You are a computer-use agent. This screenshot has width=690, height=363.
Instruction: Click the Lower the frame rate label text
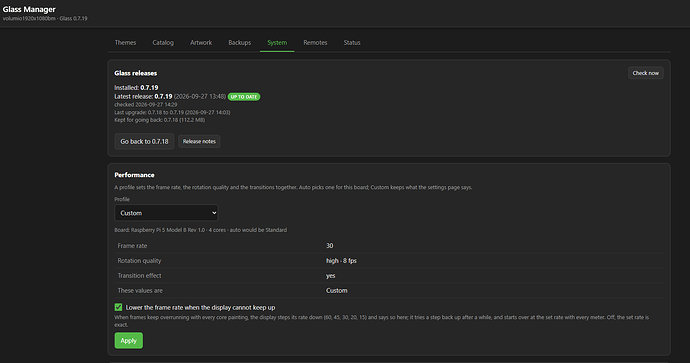coord(200,307)
